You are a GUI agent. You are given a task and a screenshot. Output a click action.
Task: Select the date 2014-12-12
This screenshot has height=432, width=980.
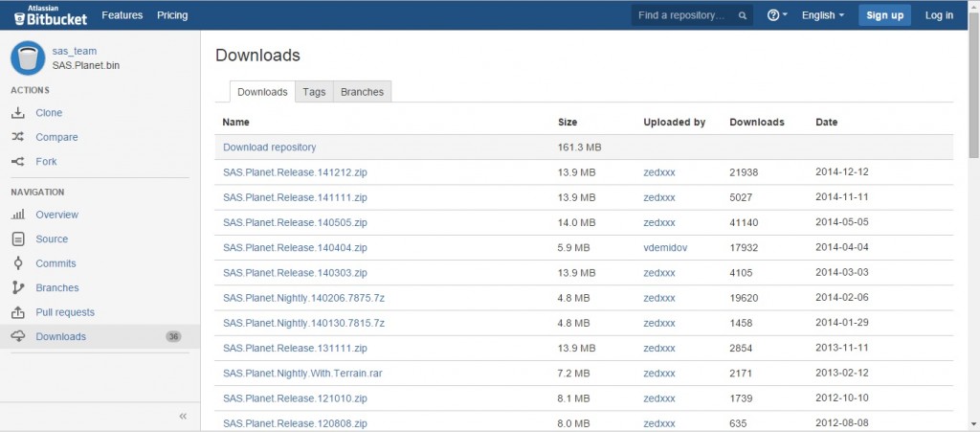coord(842,171)
